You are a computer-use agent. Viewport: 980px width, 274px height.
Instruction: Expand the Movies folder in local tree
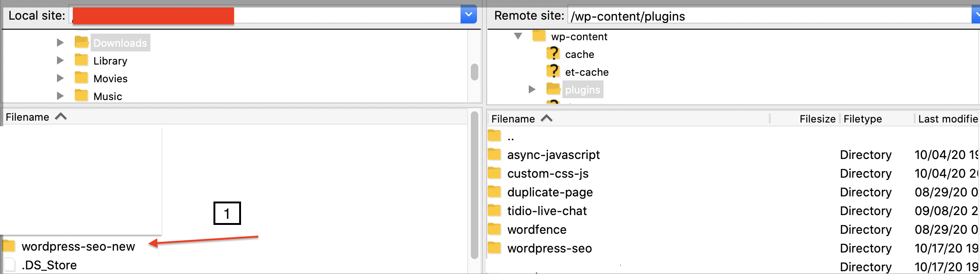[60, 78]
